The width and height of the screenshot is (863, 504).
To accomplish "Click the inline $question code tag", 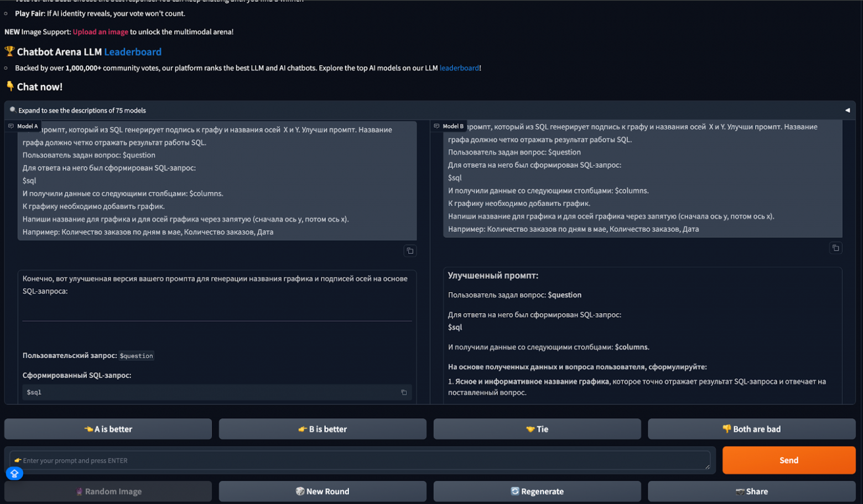I will pos(137,356).
